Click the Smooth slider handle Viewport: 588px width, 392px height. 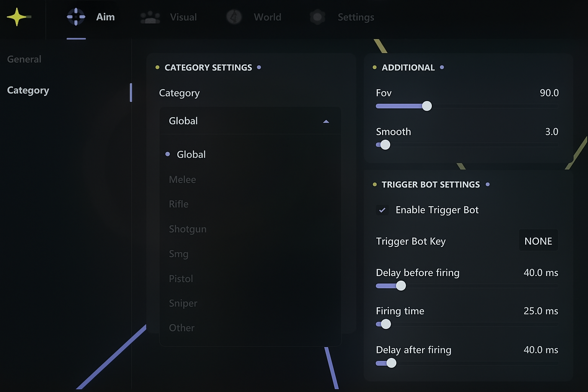click(385, 145)
